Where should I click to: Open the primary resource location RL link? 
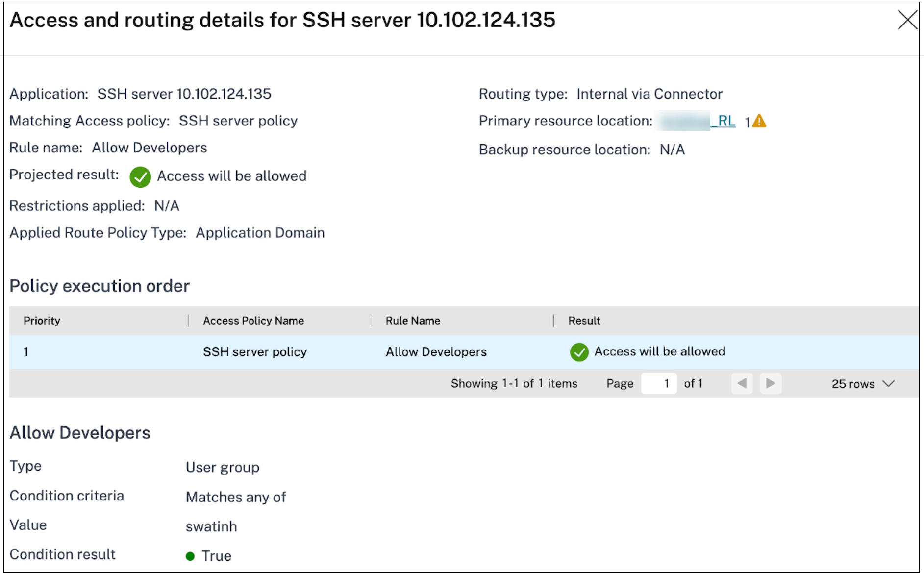tap(725, 121)
